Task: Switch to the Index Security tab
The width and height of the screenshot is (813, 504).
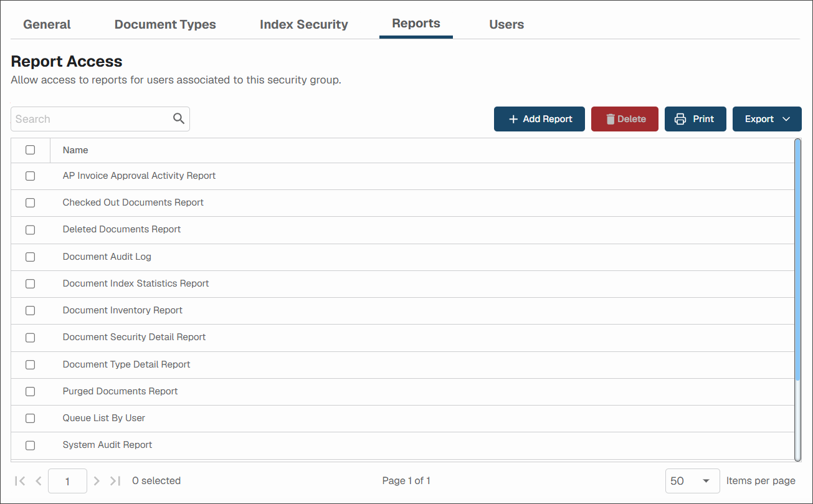Action: coord(304,24)
